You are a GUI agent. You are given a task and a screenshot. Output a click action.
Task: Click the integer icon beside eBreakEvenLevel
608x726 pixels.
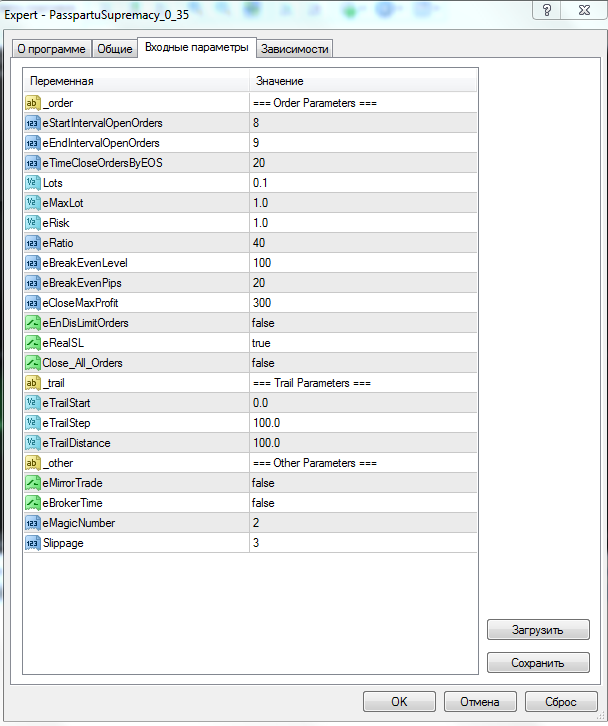pyautogui.click(x=32, y=263)
